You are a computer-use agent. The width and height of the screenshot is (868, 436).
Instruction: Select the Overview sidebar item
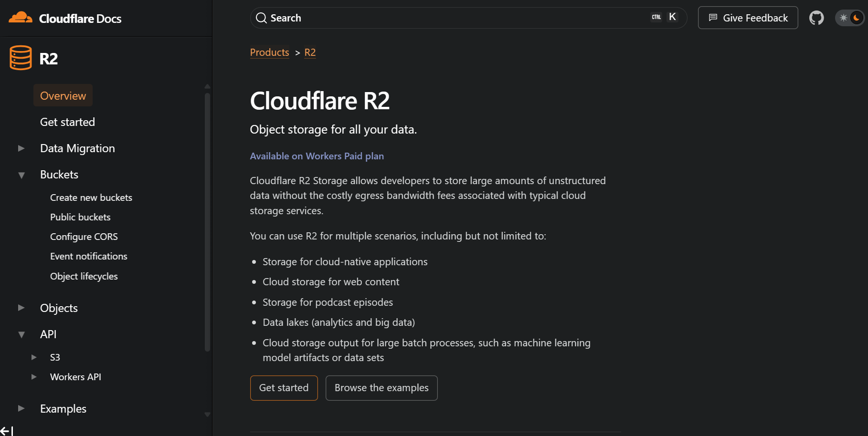click(x=63, y=96)
